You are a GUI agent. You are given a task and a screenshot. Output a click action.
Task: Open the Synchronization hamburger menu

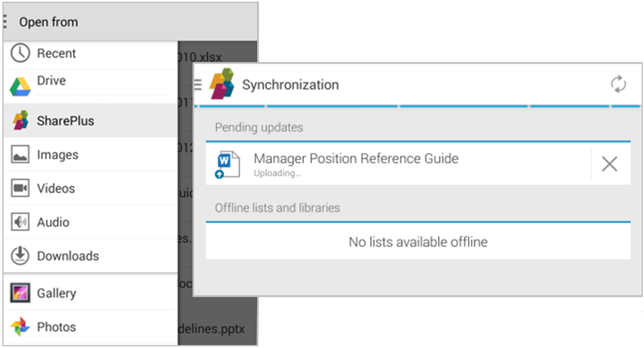[198, 84]
